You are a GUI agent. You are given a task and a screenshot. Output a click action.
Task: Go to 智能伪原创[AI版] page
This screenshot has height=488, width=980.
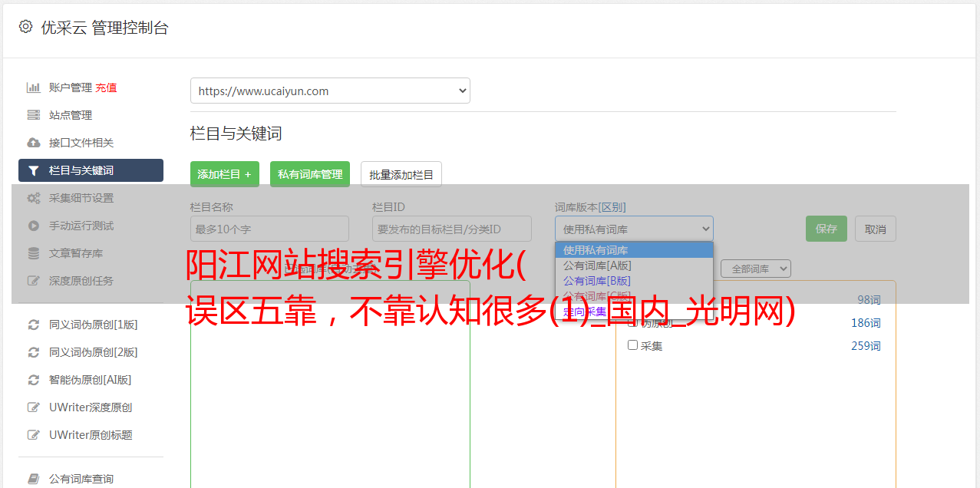90,380
